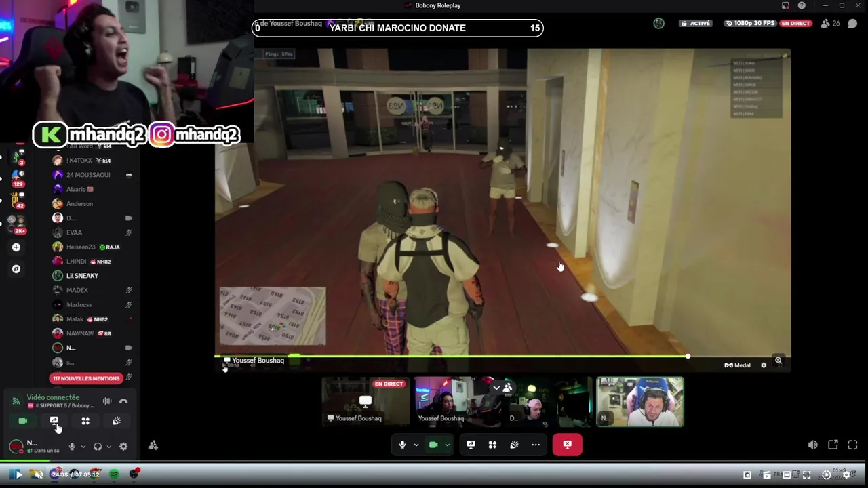Open the EN DIRECT Youssef Boushaq stream thumbnail

pyautogui.click(x=366, y=402)
